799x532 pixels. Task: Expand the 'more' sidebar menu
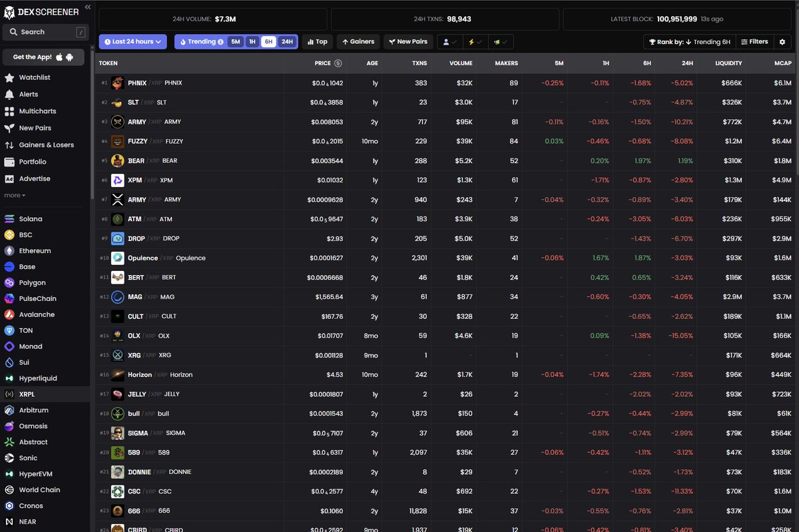coord(15,195)
